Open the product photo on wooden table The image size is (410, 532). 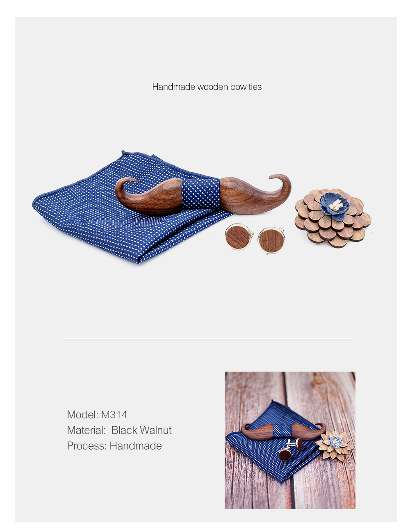[290, 440]
